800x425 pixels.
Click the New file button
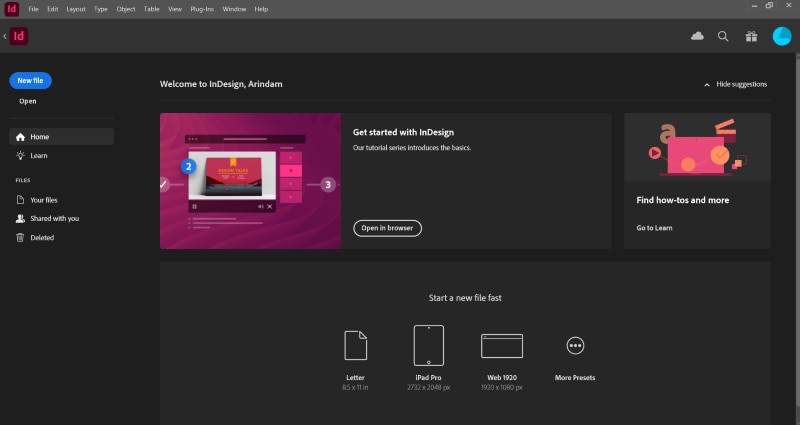(x=30, y=81)
